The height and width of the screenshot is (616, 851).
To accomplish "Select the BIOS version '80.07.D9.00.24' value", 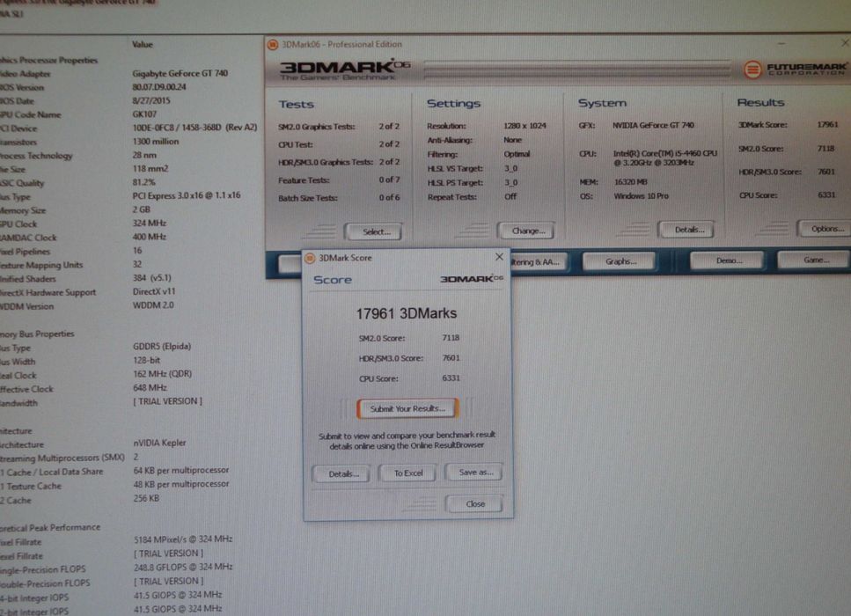I will [159, 87].
